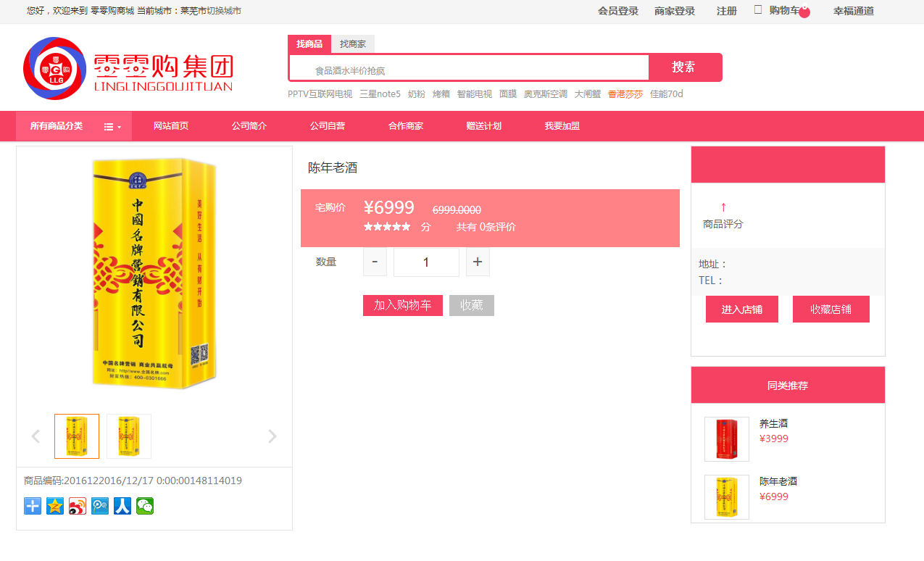Increase quantity with the plus button
The image size is (924, 561).
478,262
